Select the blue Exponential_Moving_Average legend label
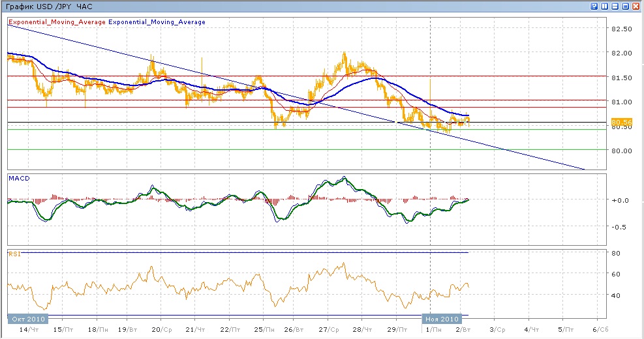Viewport: 644px width, 339px height. pyautogui.click(x=157, y=22)
